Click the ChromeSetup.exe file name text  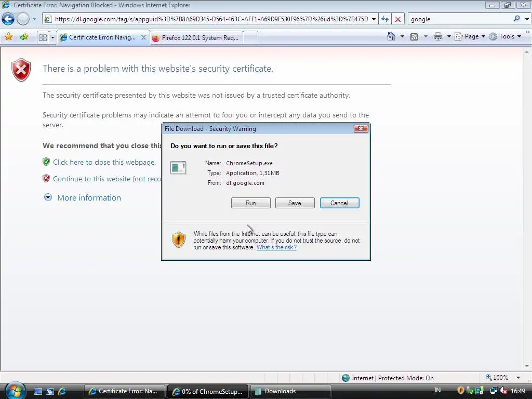coord(249,163)
